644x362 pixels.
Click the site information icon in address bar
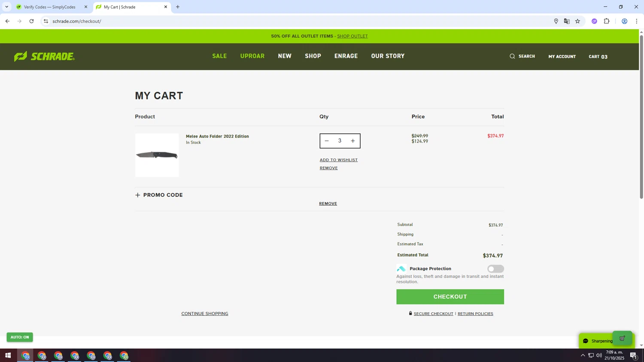(x=46, y=21)
